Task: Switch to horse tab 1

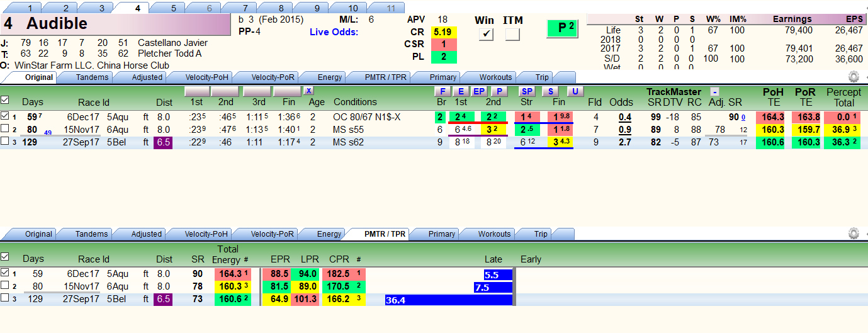Action: pos(30,8)
